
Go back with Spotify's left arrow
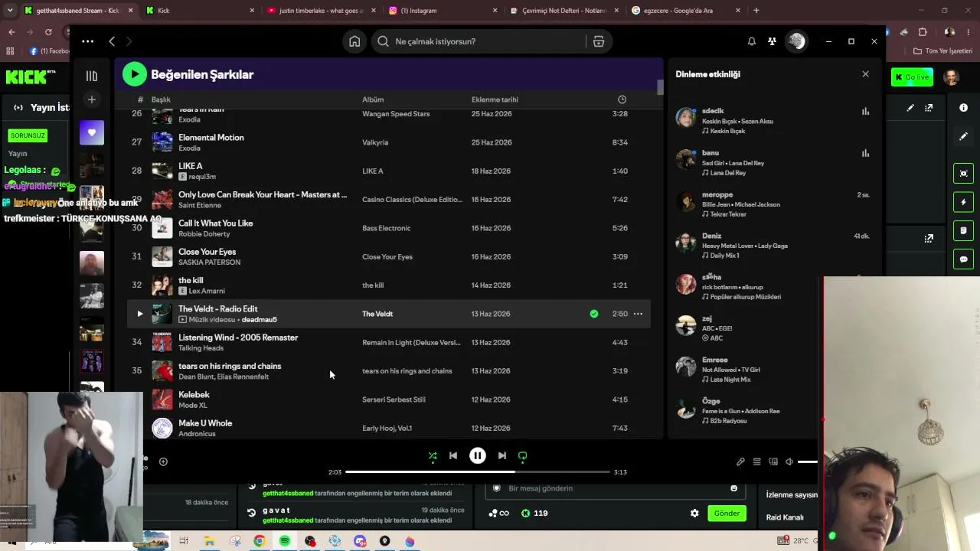point(112,41)
